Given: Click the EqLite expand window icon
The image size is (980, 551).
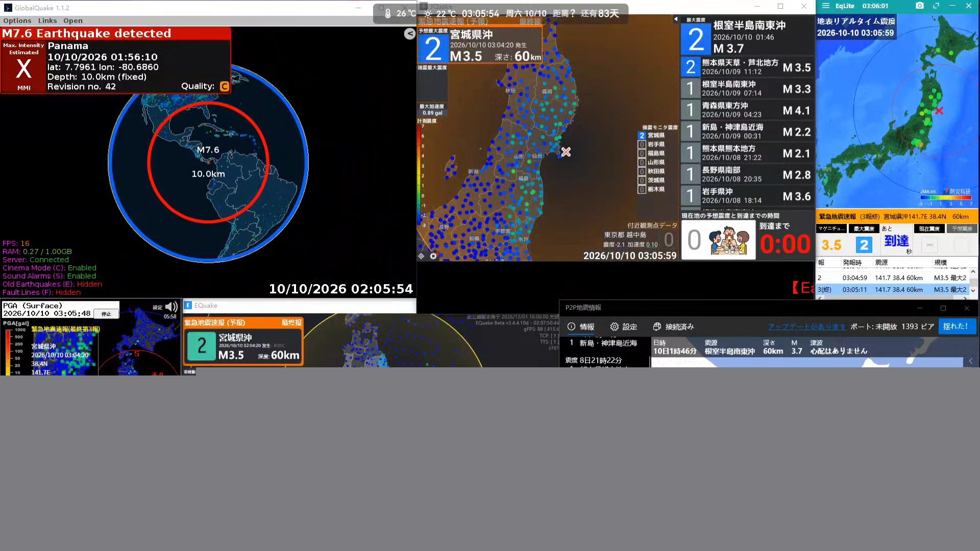Looking at the screenshot, I should tap(936, 6).
